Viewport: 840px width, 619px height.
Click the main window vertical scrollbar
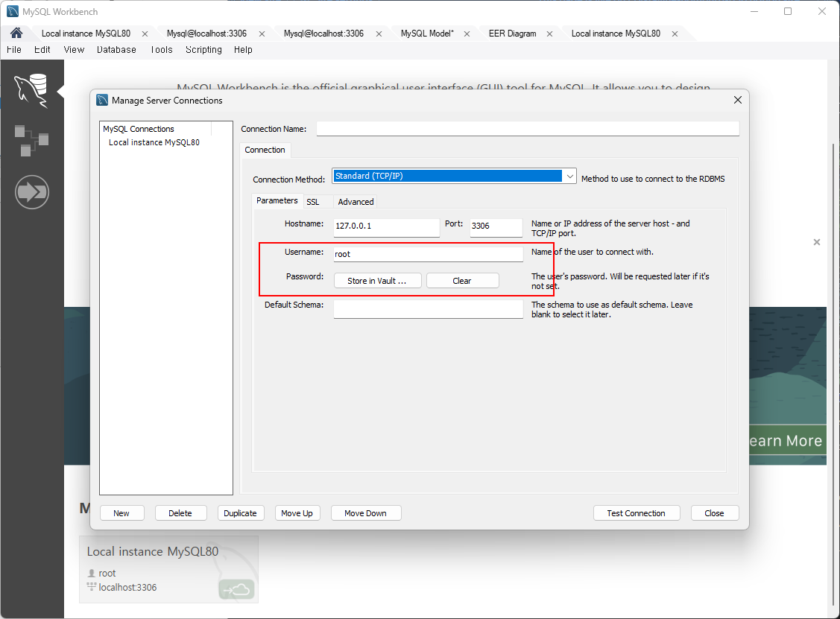(x=833, y=375)
